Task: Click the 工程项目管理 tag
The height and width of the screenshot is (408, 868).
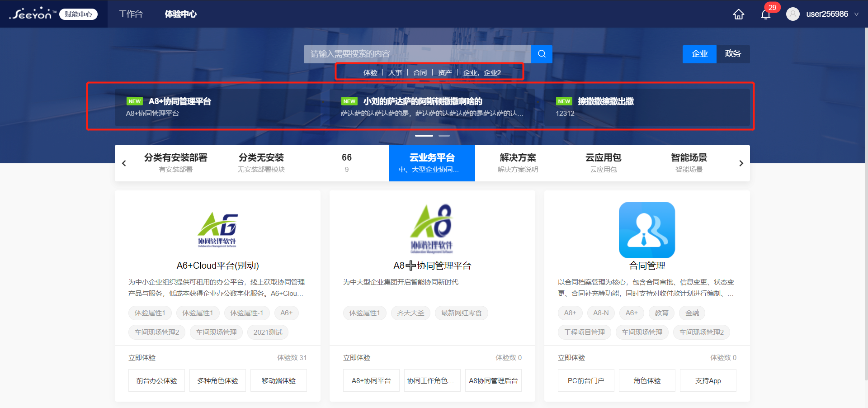Action: click(585, 332)
